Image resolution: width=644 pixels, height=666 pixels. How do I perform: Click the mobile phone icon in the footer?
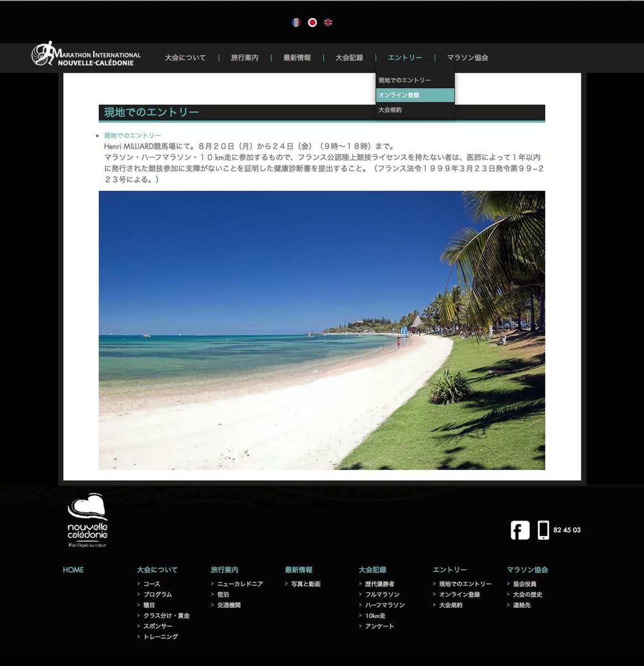point(543,530)
